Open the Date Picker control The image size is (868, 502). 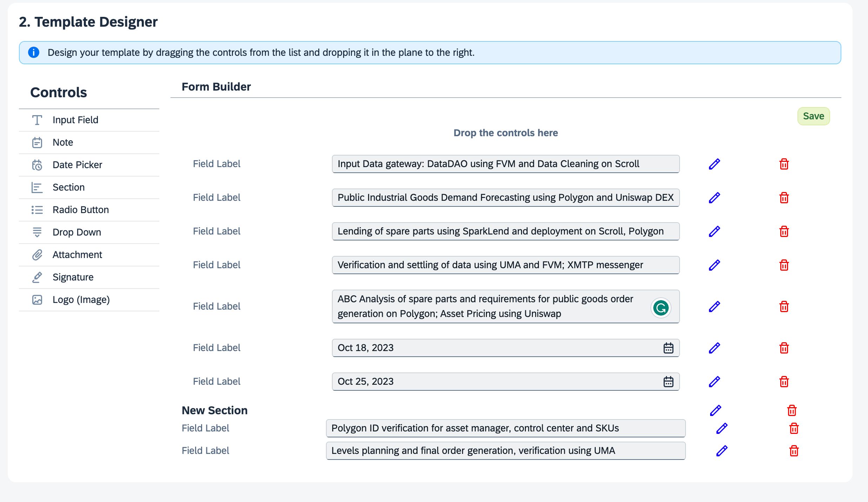pos(77,165)
